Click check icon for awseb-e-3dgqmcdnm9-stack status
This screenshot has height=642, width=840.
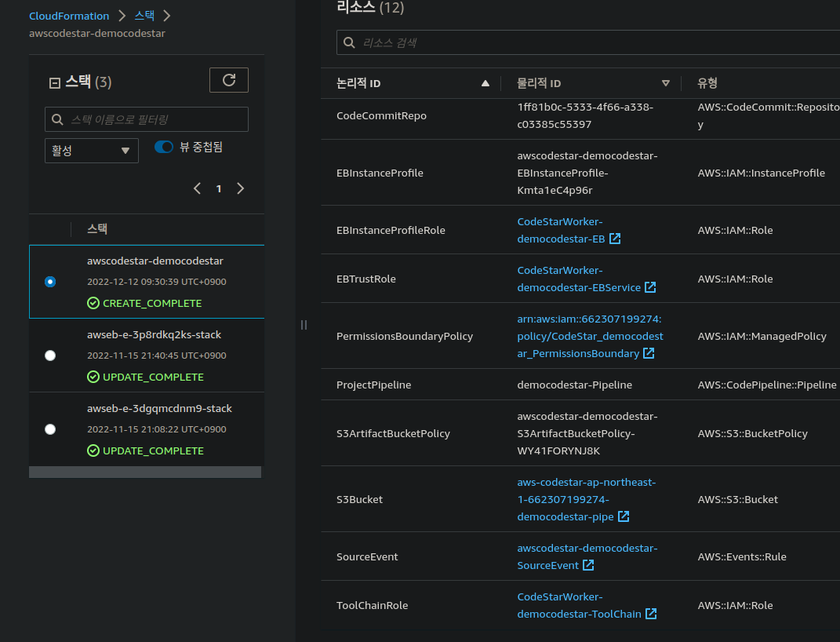pos(93,450)
